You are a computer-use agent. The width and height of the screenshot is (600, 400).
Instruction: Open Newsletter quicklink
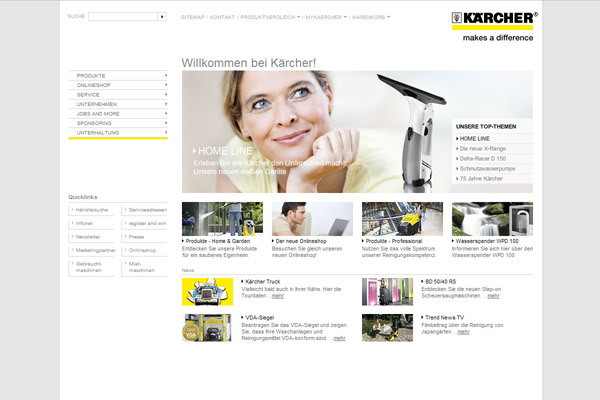(88, 237)
